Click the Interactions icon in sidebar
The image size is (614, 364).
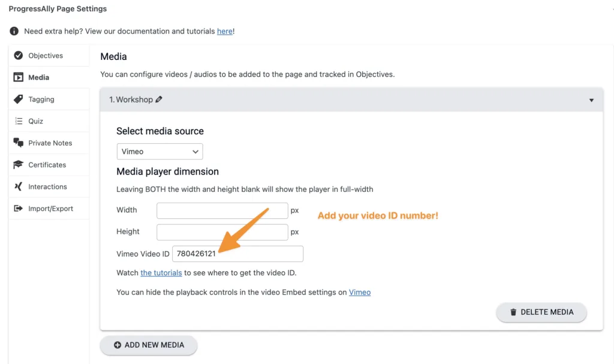pyautogui.click(x=19, y=187)
